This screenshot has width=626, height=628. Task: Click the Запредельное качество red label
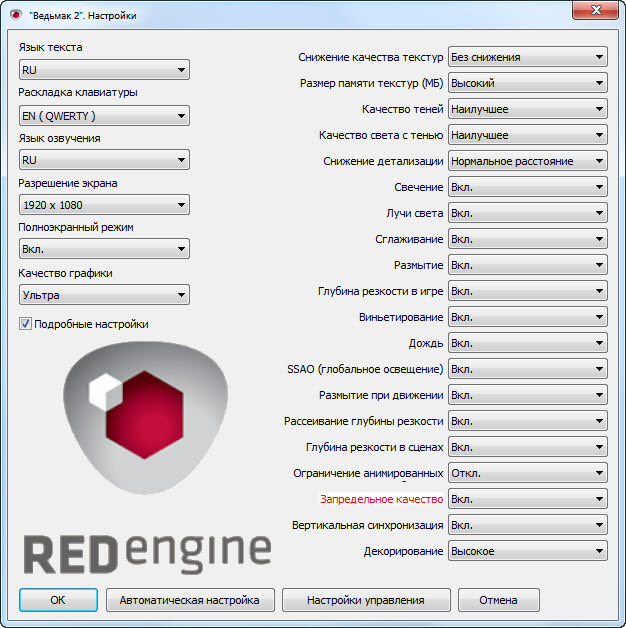pos(381,499)
